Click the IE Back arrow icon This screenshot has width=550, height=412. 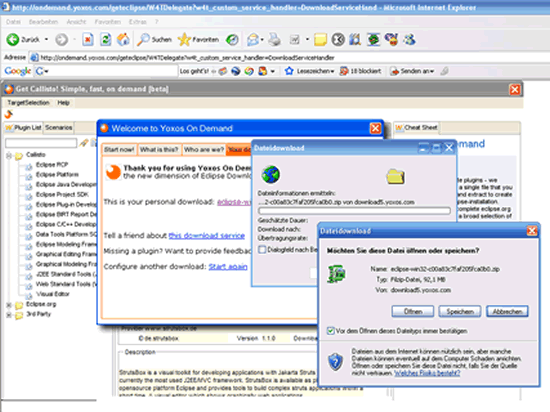coord(13,40)
